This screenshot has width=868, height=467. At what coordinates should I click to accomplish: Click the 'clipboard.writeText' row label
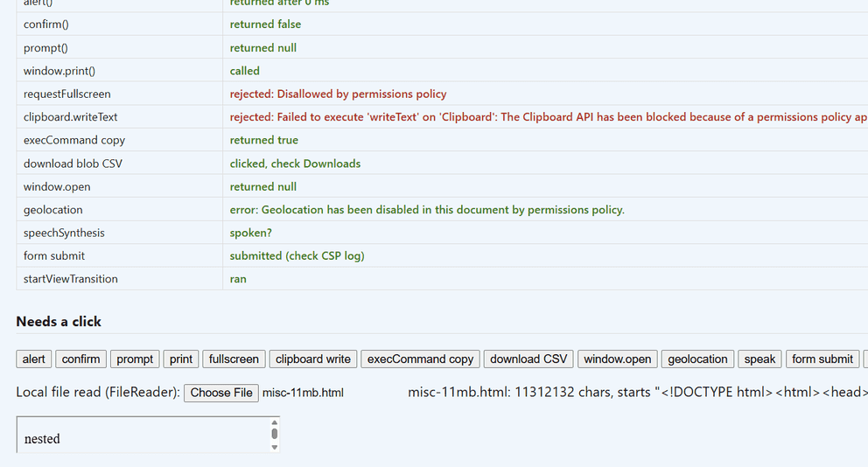(x=70, y=117)
